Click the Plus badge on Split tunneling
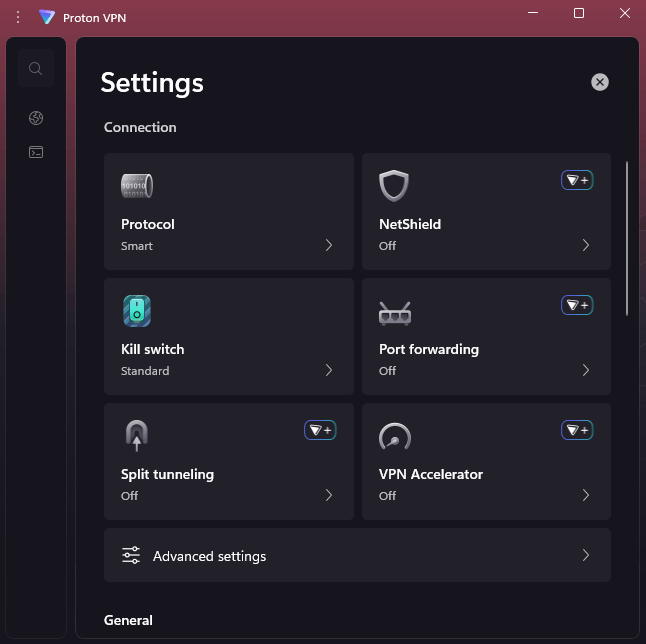Screen dimensions: 646x644 (x=320, y=430)
